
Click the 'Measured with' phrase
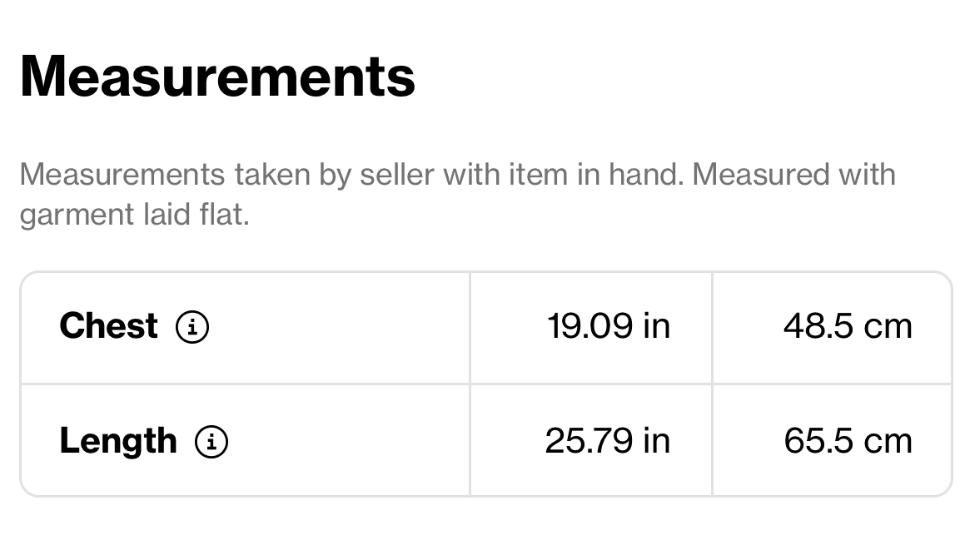pos(794,175)
